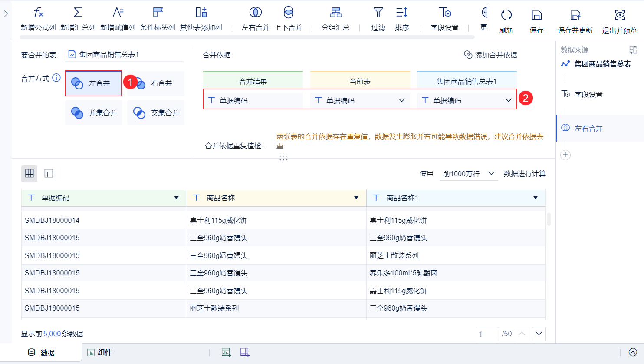Click the 合并依据重复值检... label
This screenshot has height=364, width=644.
tap(237, 146)
